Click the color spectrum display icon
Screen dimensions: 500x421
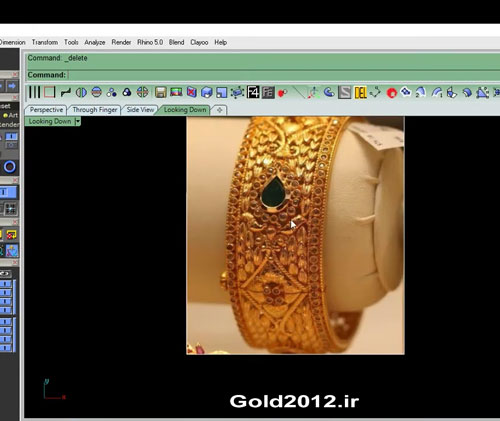click(x=176, y=92)
